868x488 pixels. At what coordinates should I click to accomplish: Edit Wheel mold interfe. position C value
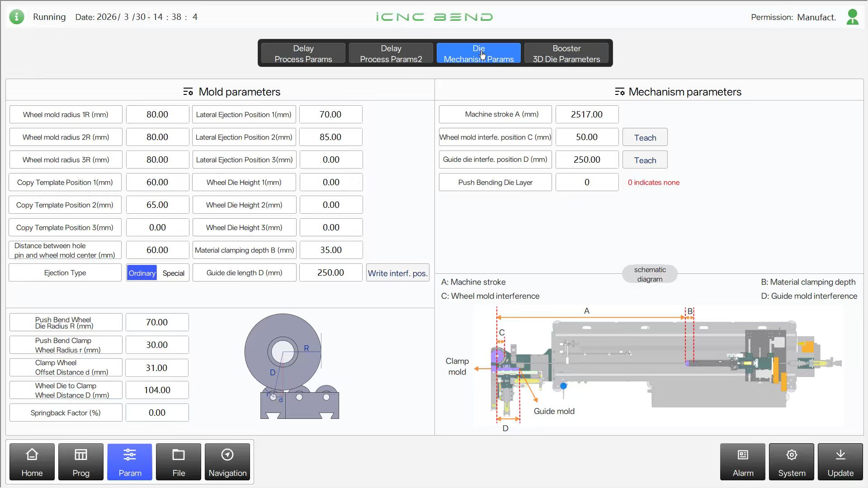click(x=587, y=137)
